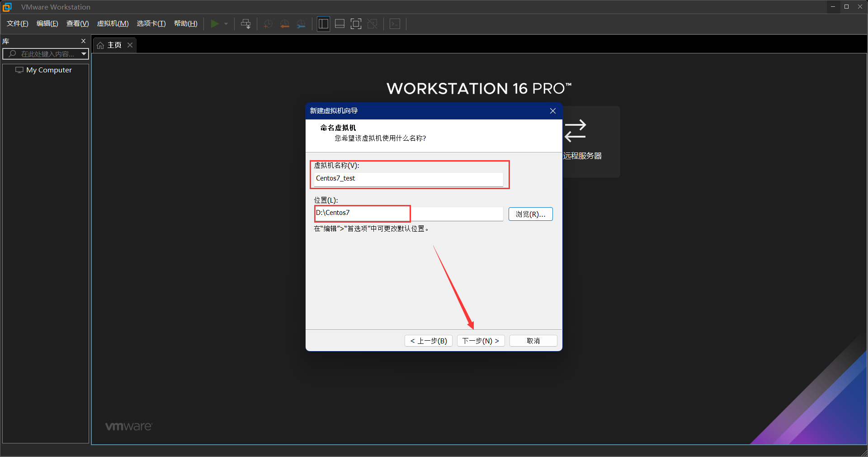Toggle the library sidebar view icon
Image resolution: width=868 pixels, height=457 pixels.
(x=323, y=24)
